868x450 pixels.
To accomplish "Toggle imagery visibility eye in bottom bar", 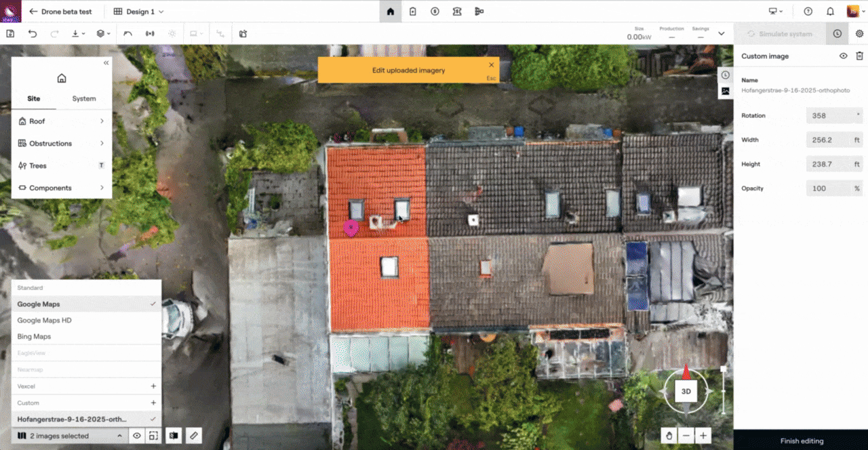I will pos(137,436).
